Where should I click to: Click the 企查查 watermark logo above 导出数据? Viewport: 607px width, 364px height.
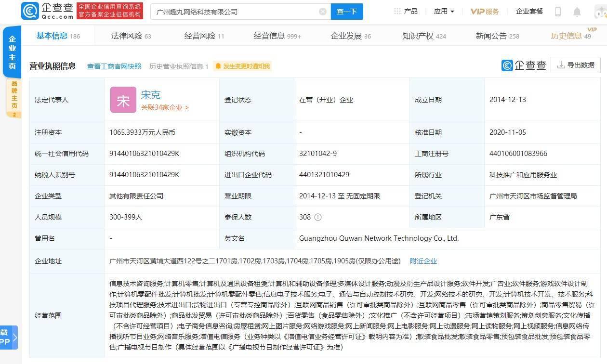524,65
